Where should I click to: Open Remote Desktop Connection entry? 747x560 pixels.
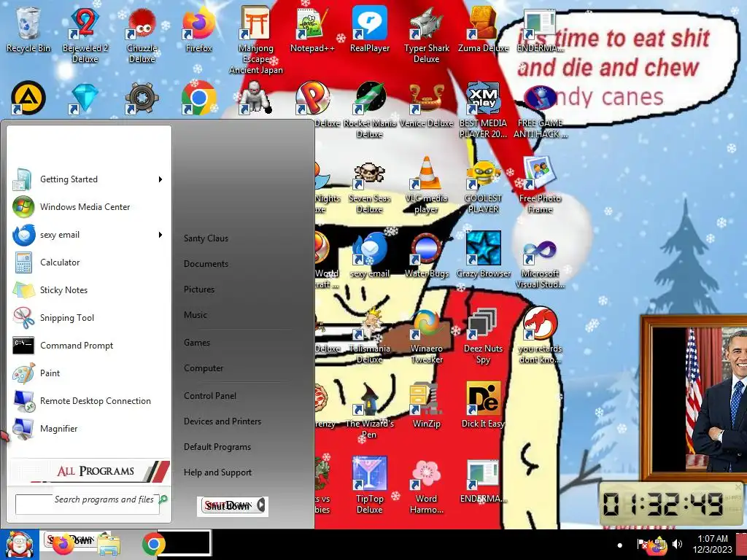89,401
